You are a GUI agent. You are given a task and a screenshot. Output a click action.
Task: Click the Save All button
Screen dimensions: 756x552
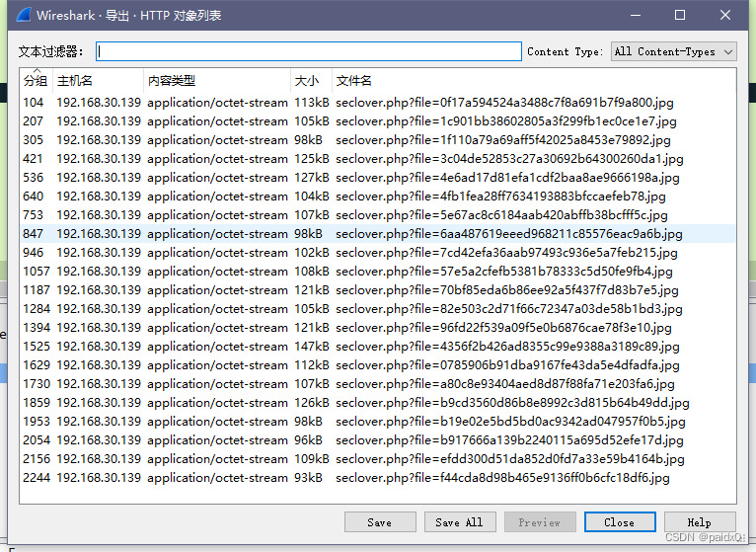460,522
